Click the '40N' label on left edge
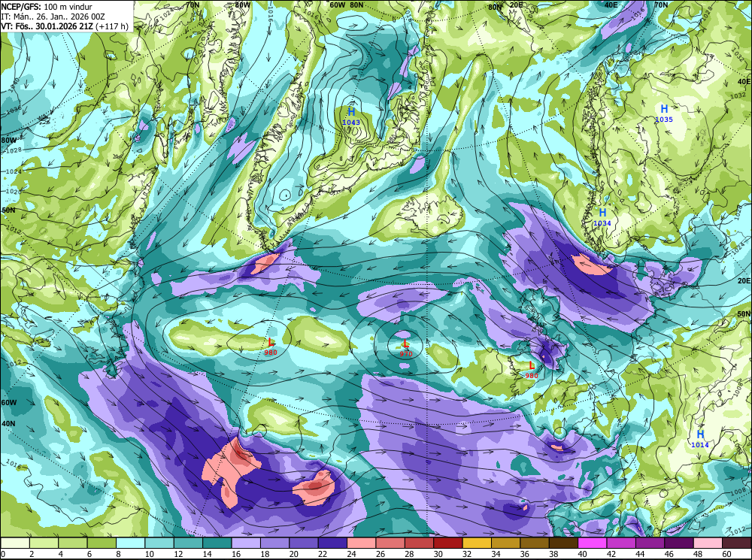Viewport: 752px width, 560px height. (x=8, y=424)
